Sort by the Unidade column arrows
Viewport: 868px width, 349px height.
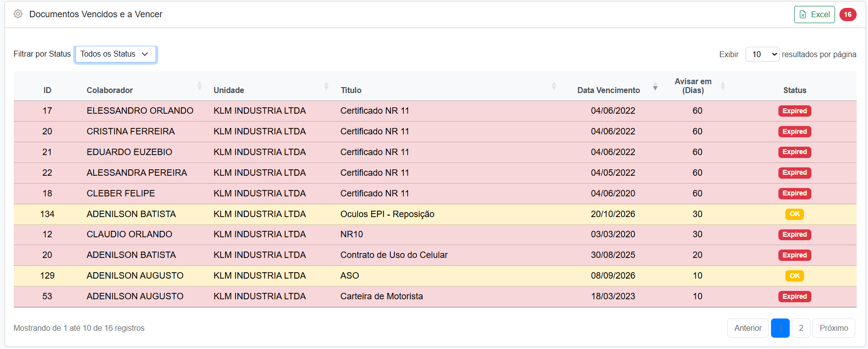pos(326,86)
